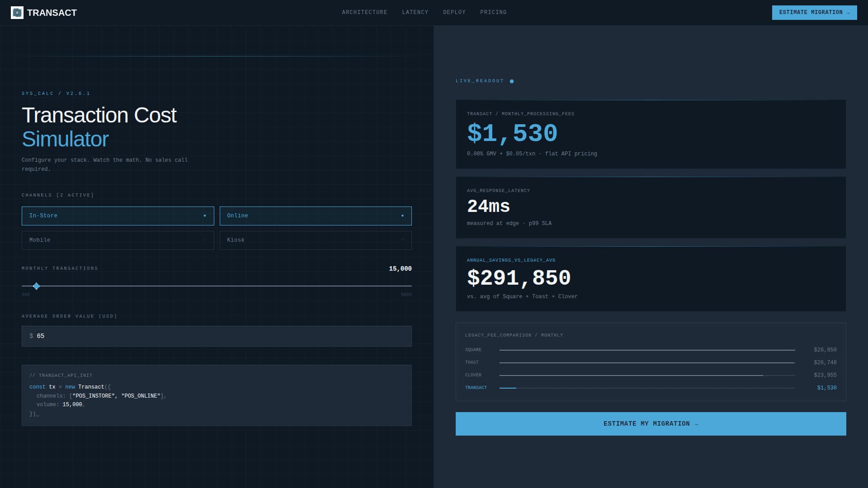
Task: Click the active dot on the In-Store channel
Action: click(204, 216)
